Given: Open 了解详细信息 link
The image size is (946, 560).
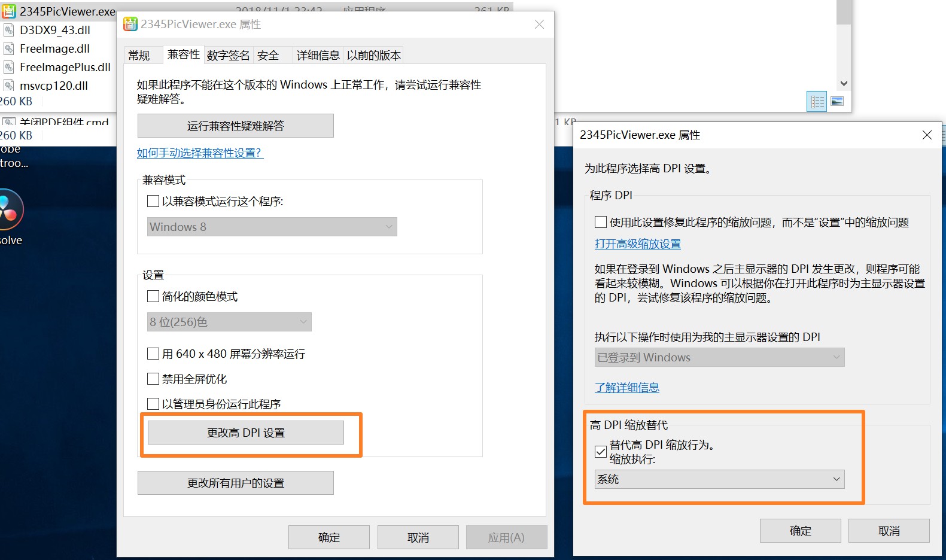Looking at the screenshot, I should tap(627, 388).
